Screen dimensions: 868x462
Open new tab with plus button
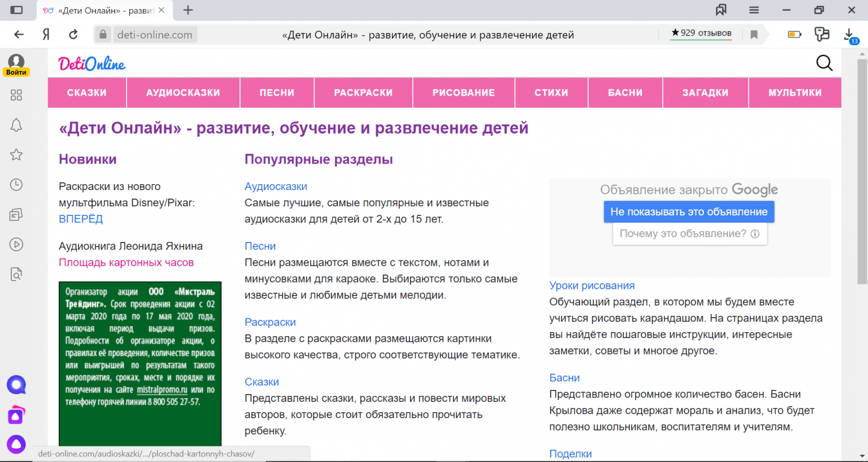tap(188, 10)
